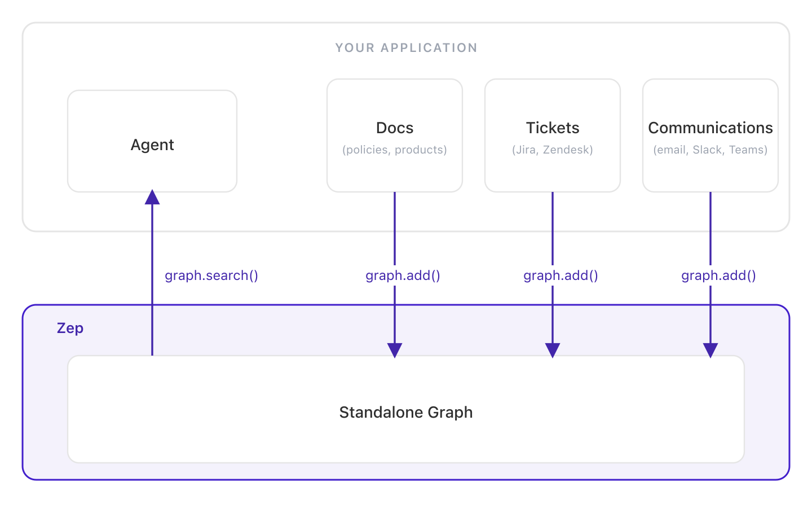This screenshot has height=508, width=812.
Task: Click the graph.search() label
Action: [211, 275]
